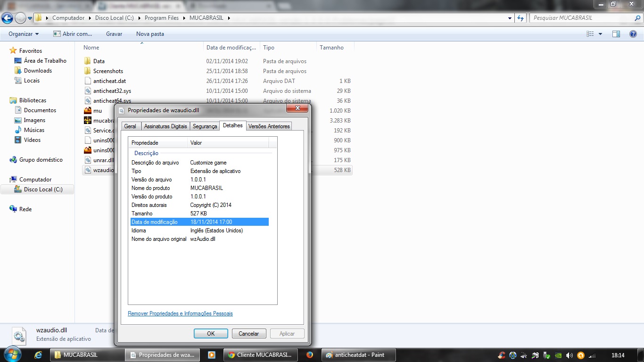
Task: Open the Assinaturas Digitais tab
Action: click(165, 126)
